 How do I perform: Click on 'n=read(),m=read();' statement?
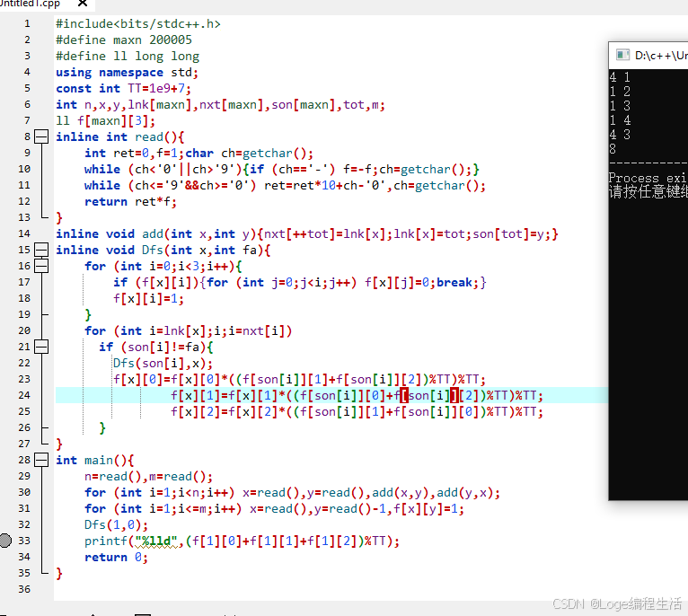pyautogui.click(x=148, y=477)
